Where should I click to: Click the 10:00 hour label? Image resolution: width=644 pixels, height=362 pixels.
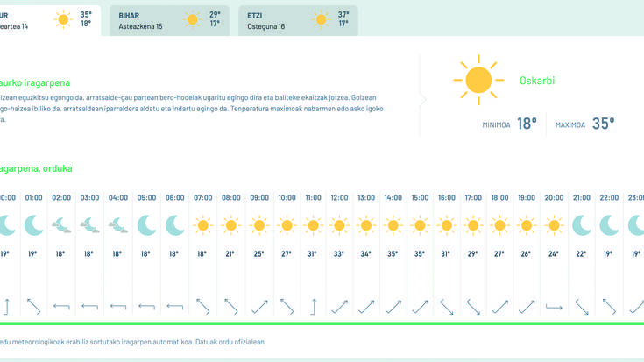coord(287,198)
